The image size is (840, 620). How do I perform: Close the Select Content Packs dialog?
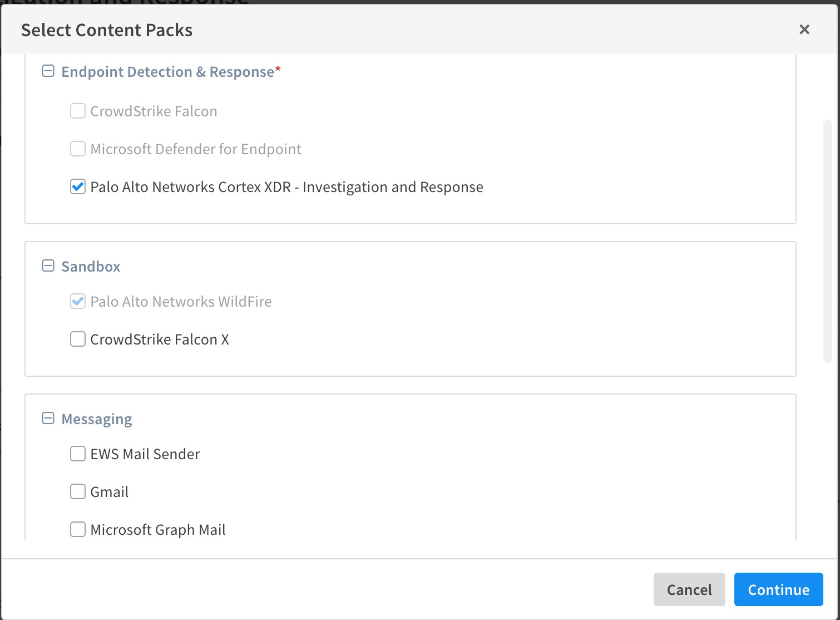[804, 29]
